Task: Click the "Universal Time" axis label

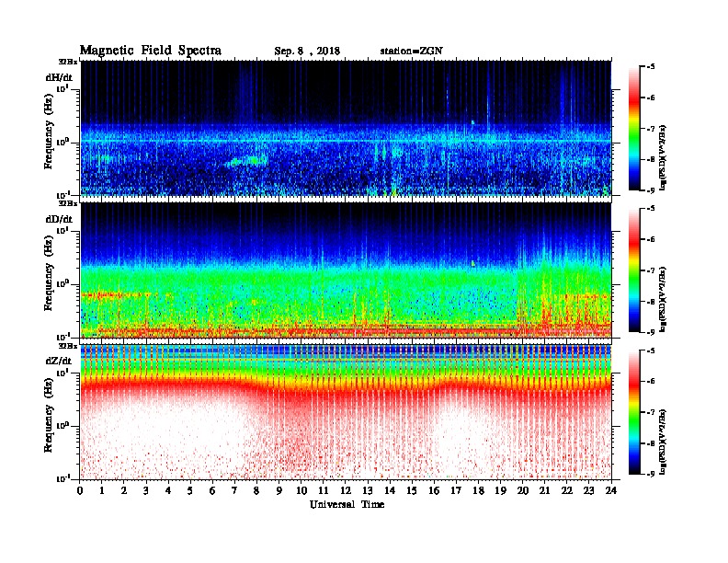Action: pyautogui.click(x=347, y=504)
